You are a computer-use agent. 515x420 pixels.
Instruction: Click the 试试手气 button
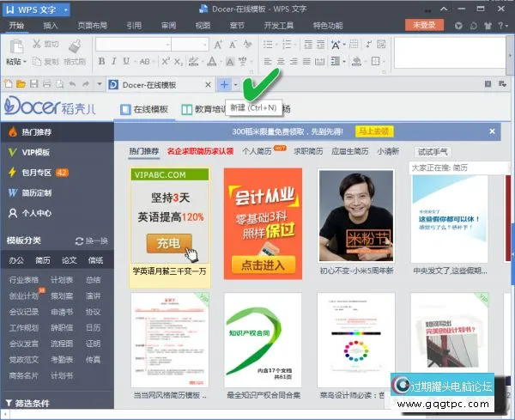pos(433,152)
